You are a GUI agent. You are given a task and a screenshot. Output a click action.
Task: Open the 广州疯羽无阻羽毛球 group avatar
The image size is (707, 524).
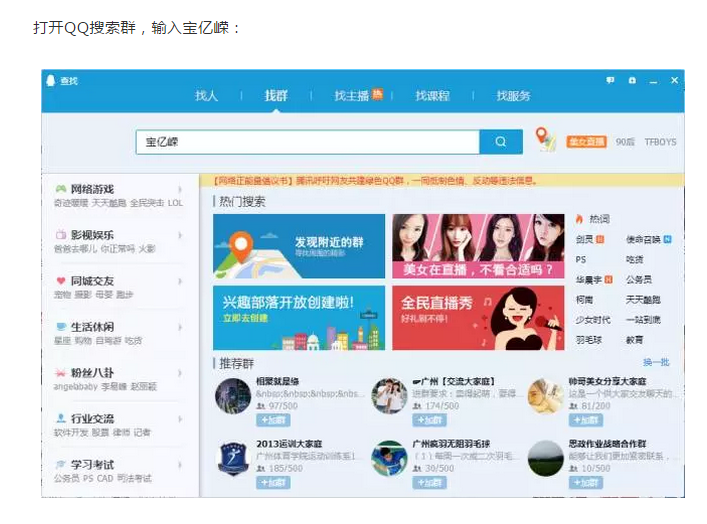(x=390, y=459)
